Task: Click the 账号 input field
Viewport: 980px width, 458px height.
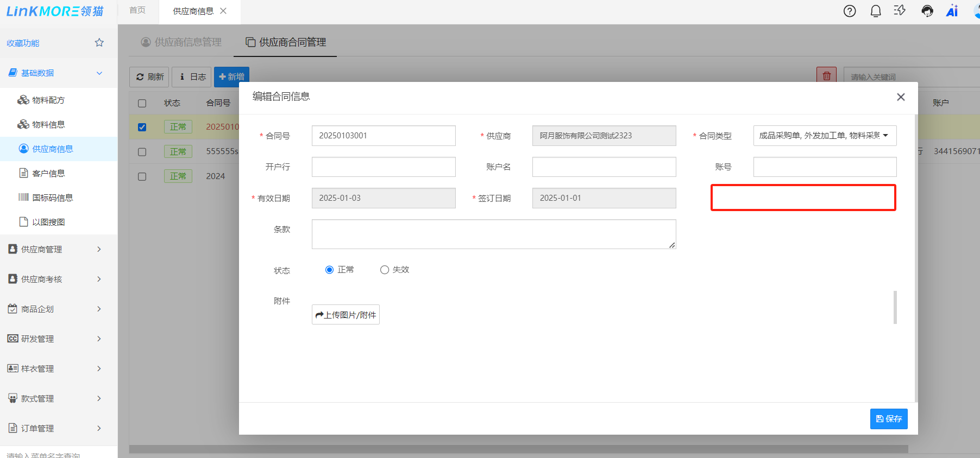Action: click(x=825, y=167)
